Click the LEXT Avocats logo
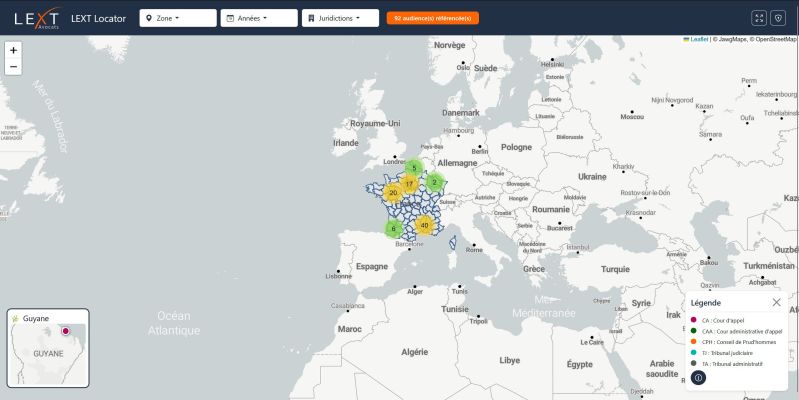 pyautogui.click(x=37, y=18)
